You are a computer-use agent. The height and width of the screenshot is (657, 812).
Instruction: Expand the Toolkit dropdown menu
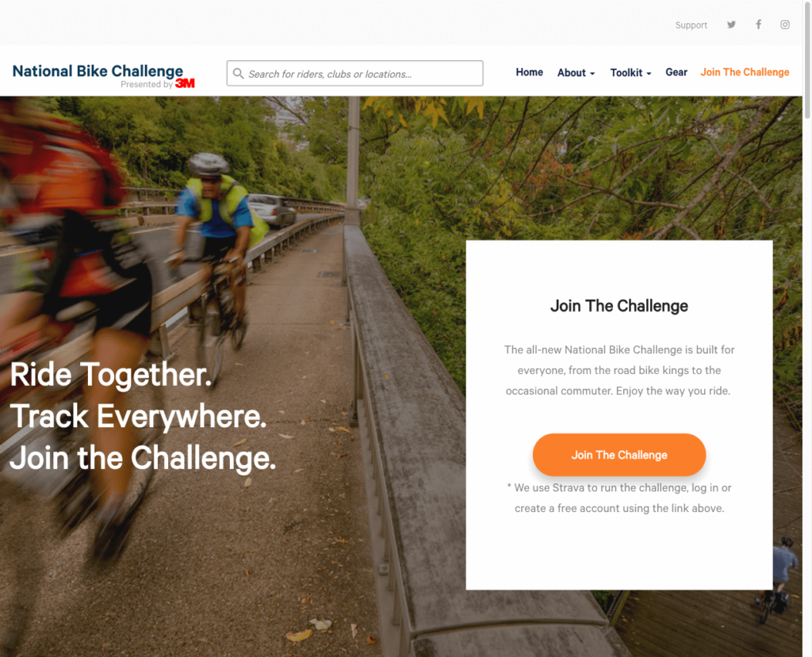[x=630, y=73]
